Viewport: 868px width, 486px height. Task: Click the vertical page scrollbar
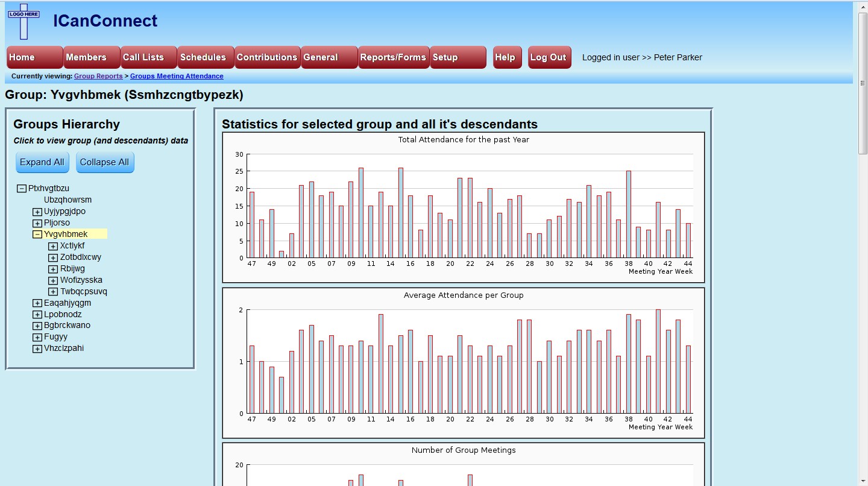point(863,243)
